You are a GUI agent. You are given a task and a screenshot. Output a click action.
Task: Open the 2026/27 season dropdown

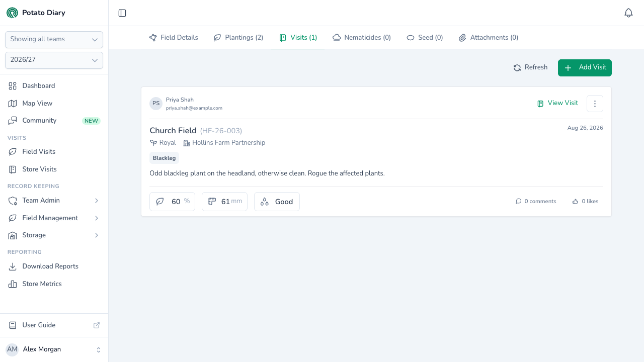[54, 60]
